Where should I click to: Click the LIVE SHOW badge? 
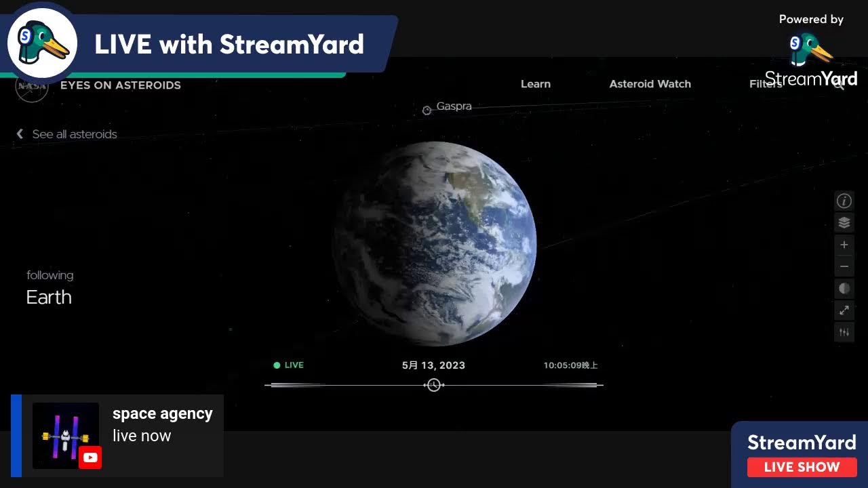[x=802, y=467]
